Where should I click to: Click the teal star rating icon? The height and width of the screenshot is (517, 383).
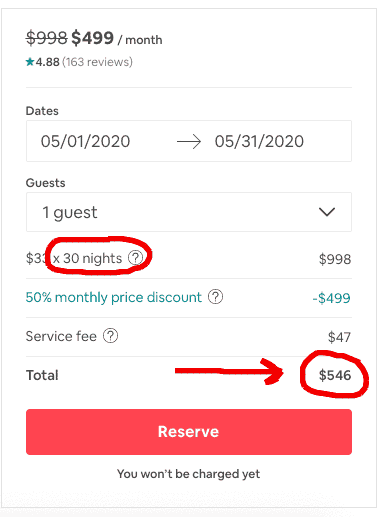tap(30, 62)
